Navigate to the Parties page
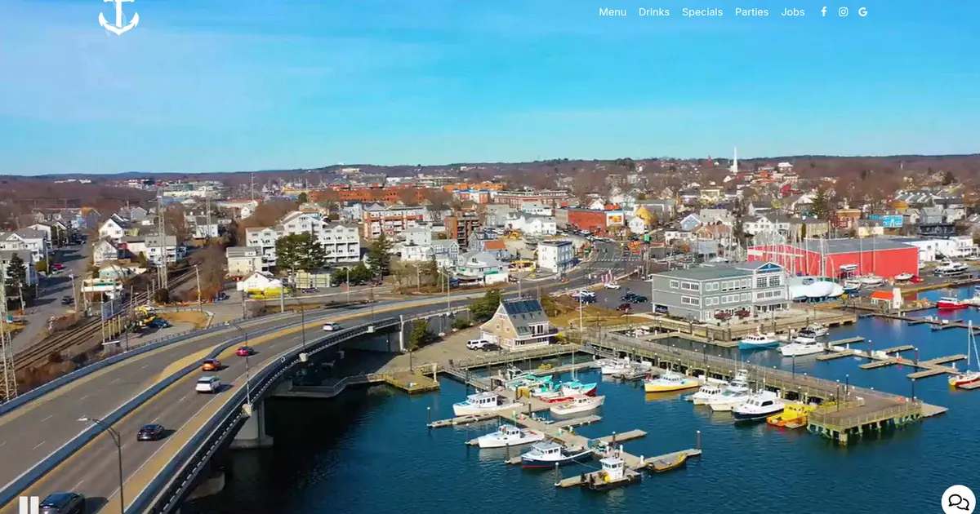Image resolution: width=980 pixels, height=514 pixels. (x=751, y=12)
